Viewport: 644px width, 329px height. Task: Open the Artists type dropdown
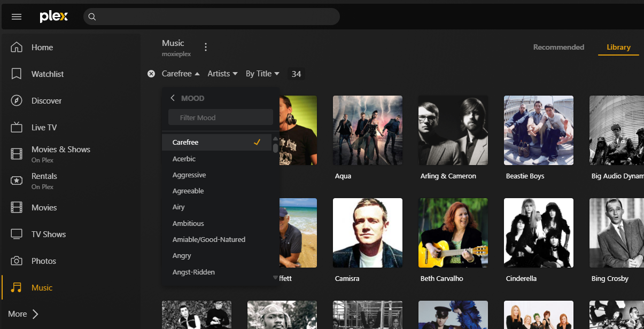pyautogui.click(x=222, y=74)
